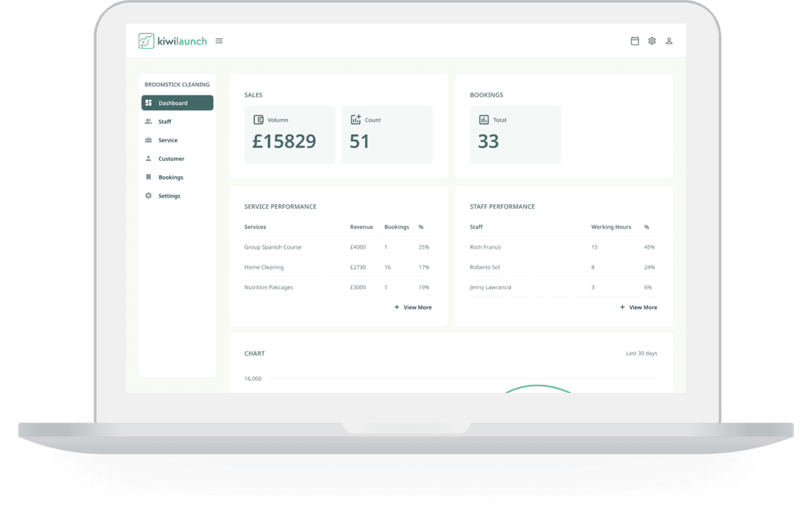Click the Bookings column header in Service Performance
Screen dimensions: 812x512
pyautogui.click(x=397, y=227)
